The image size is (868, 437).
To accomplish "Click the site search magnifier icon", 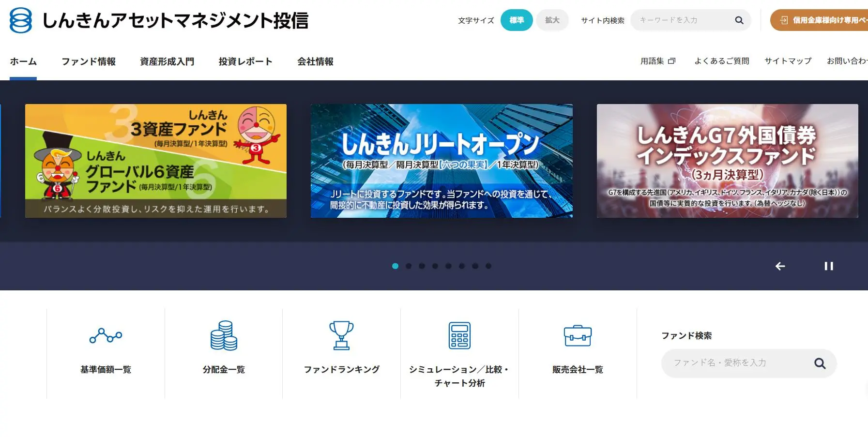I will [739, 20].
